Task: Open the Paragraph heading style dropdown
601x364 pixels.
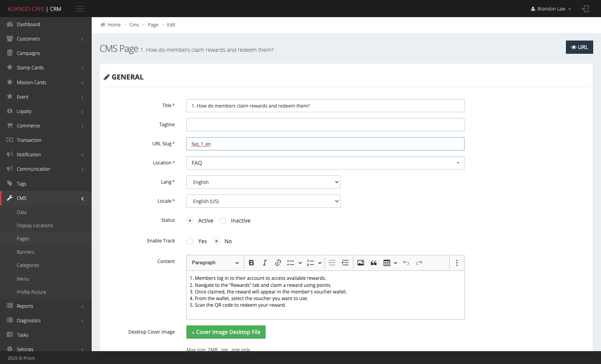Action: (215, 263)
